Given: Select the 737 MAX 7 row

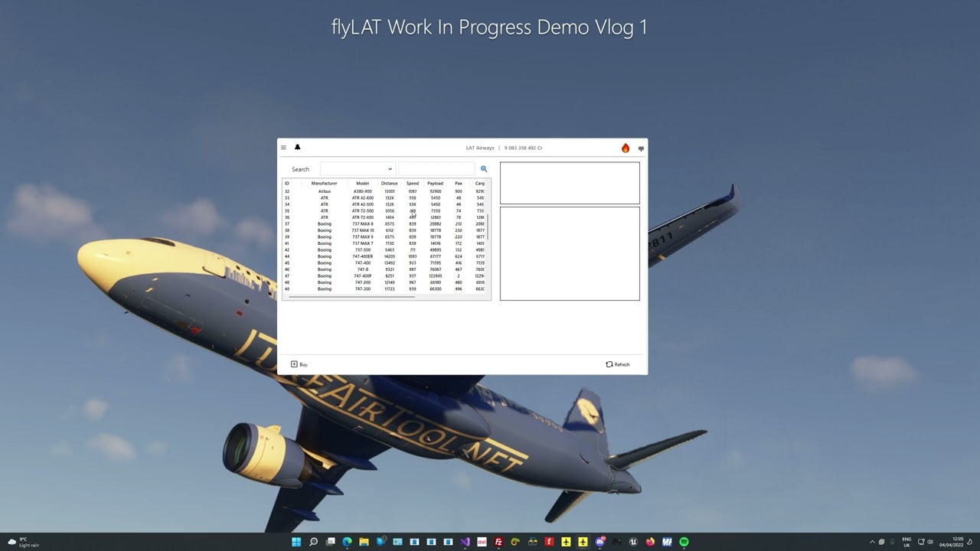Looking at the screenshot, I should pyautogui.click(x=385, y=243).
